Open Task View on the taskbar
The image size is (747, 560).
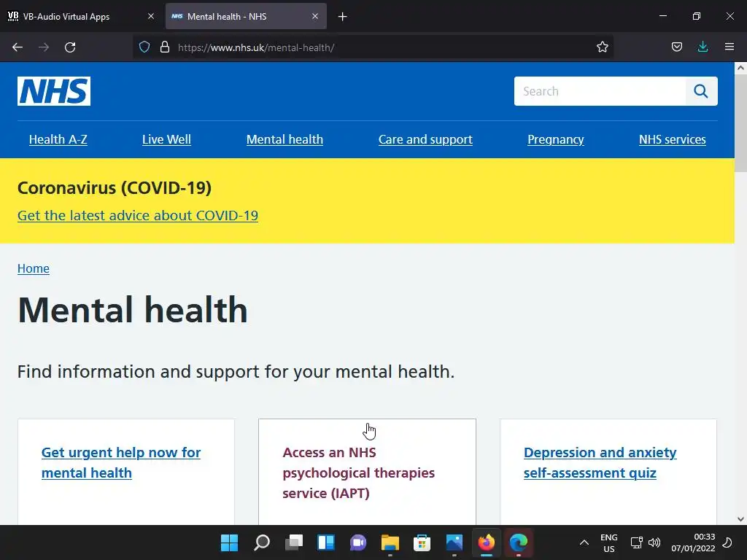point(293,542)
